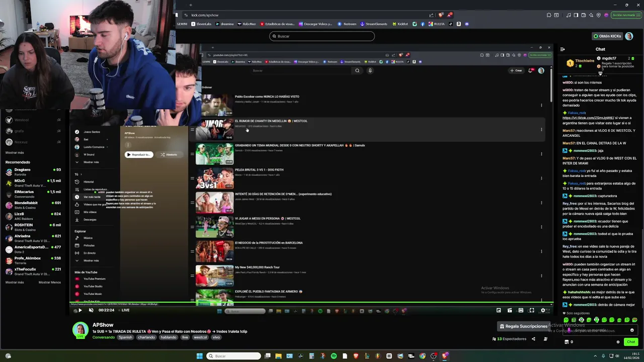Share the APShow stream
Viewport: 644px width, 362px height.
pyautogui.click(x=533, y=339)
